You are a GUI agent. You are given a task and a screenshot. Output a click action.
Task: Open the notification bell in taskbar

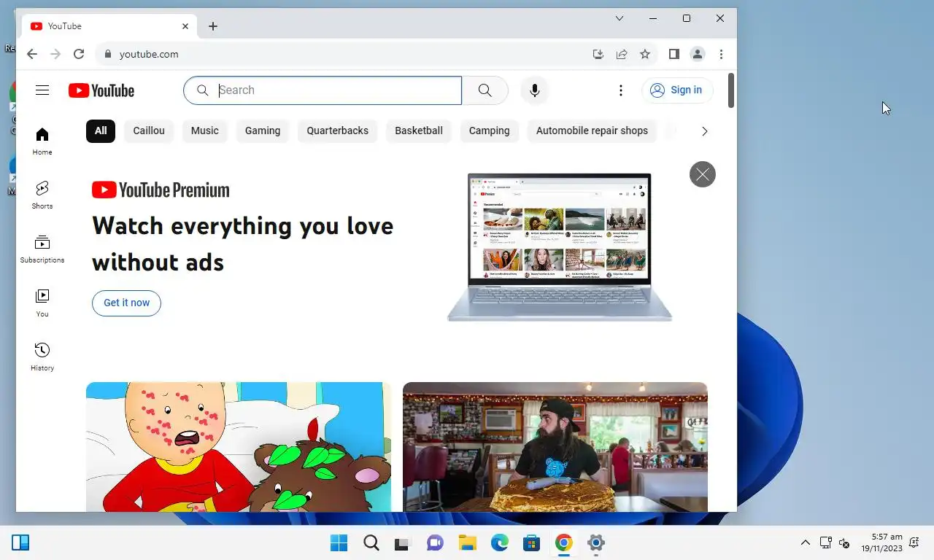(915, 542)
